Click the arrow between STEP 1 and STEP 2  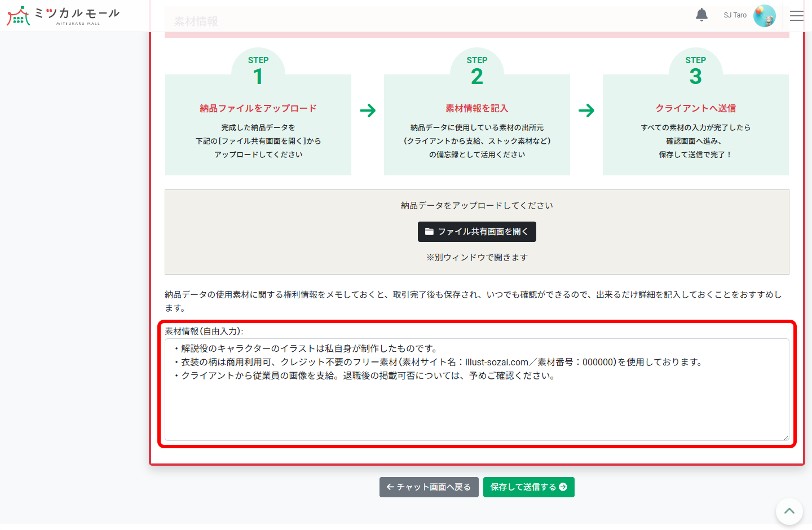tap(367, 111)
